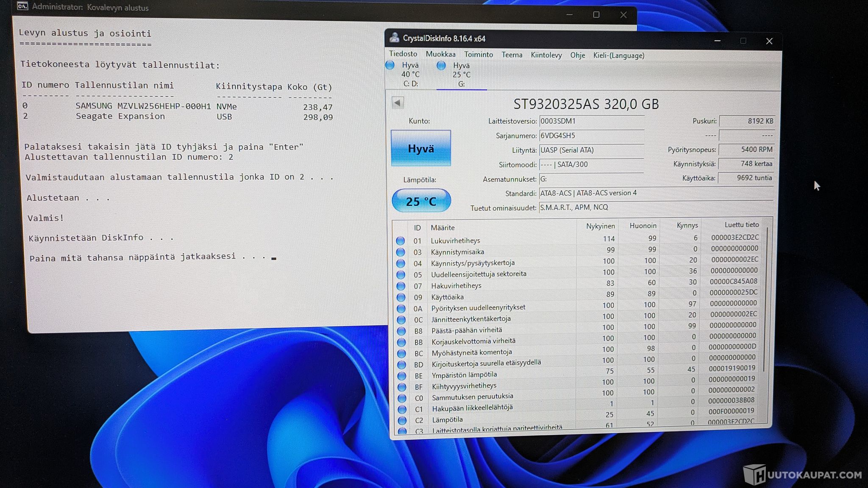Open the Teema menu
This screenshot has width=868, height=488.
pyautogui.click(x=512, y=55)
